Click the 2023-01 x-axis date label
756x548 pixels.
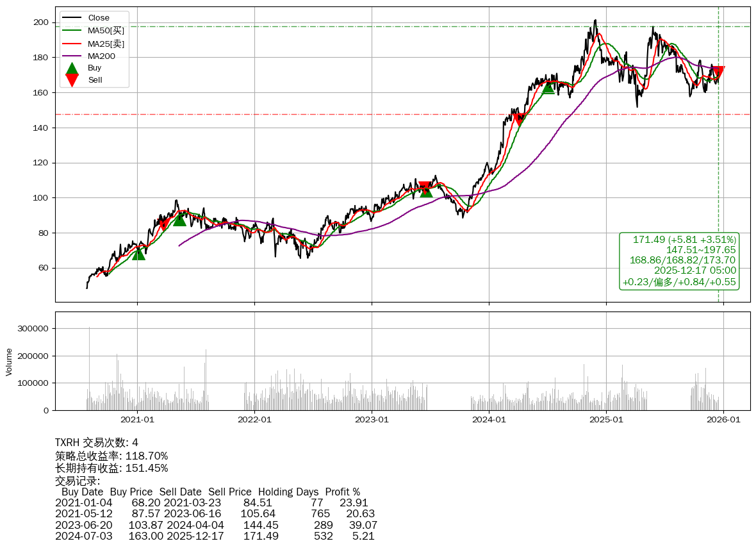pyautogui.click(x=372, y=420)
